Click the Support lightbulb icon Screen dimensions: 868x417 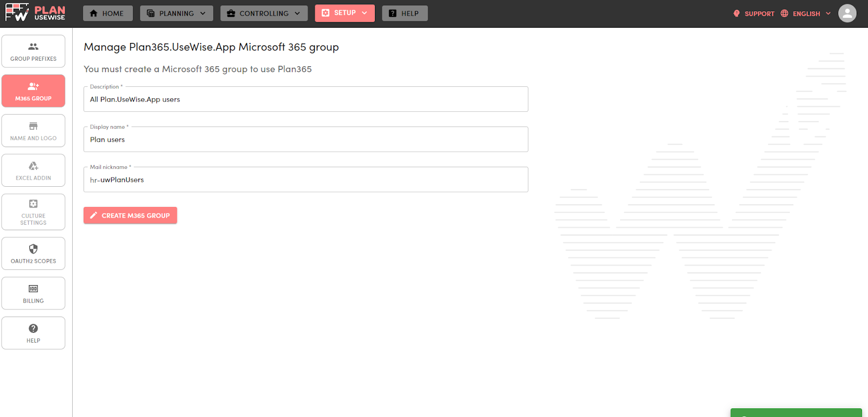tap(736, 14)
